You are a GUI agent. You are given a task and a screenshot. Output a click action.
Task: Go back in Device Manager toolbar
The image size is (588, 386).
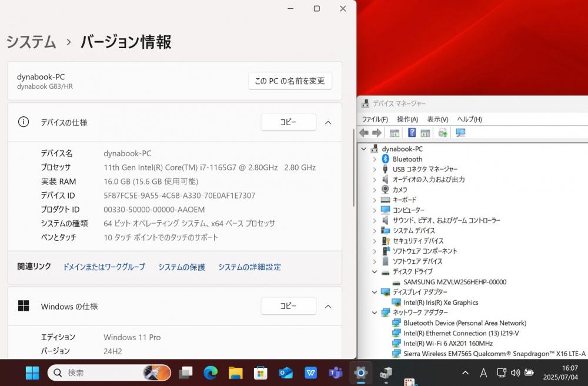click(364, 133)
